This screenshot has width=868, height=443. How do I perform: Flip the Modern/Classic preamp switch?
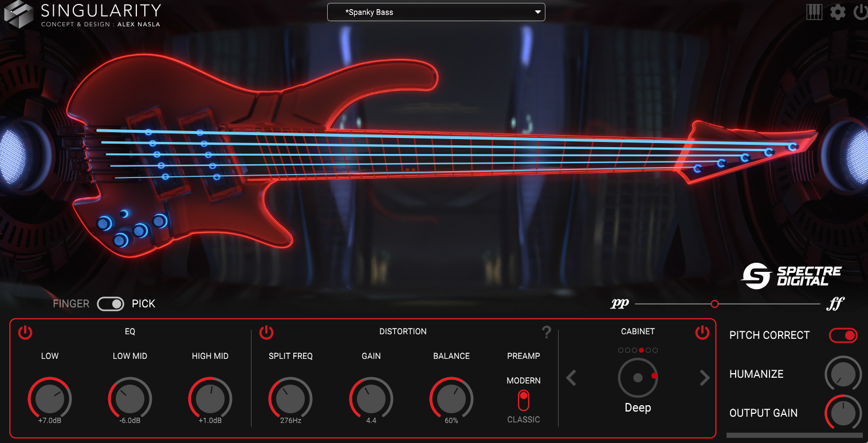tap(523, 400)
